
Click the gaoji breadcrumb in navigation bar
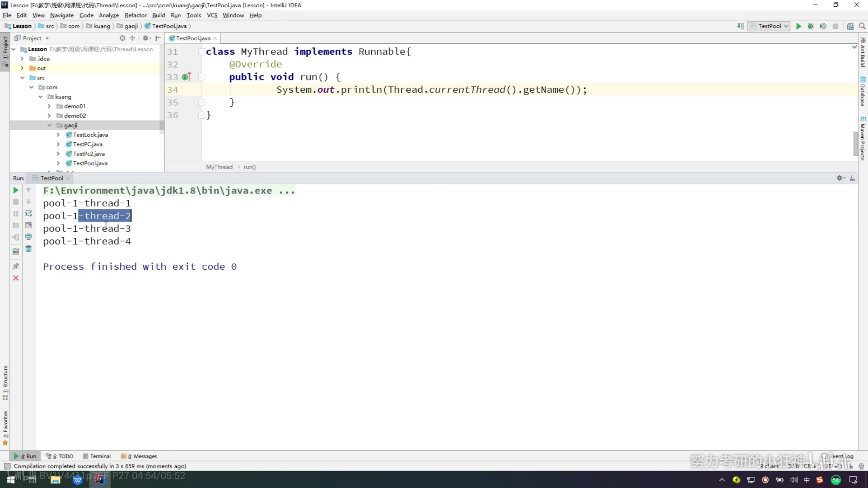point(128,26)
